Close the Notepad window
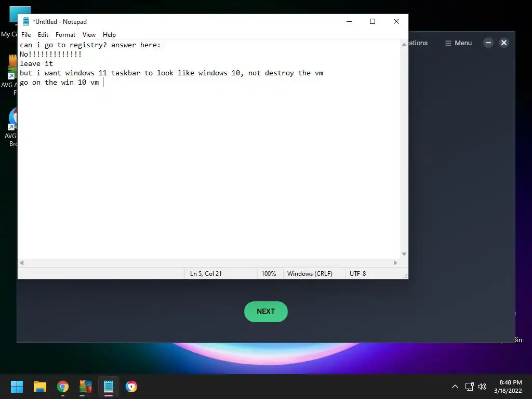 [x=396, y=21]
